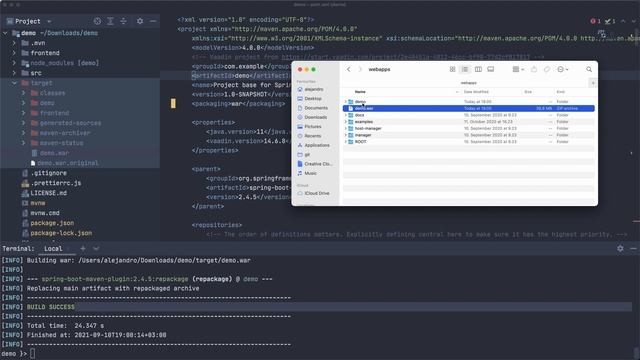Open Project panel gear settings

(x=140, y=21)
